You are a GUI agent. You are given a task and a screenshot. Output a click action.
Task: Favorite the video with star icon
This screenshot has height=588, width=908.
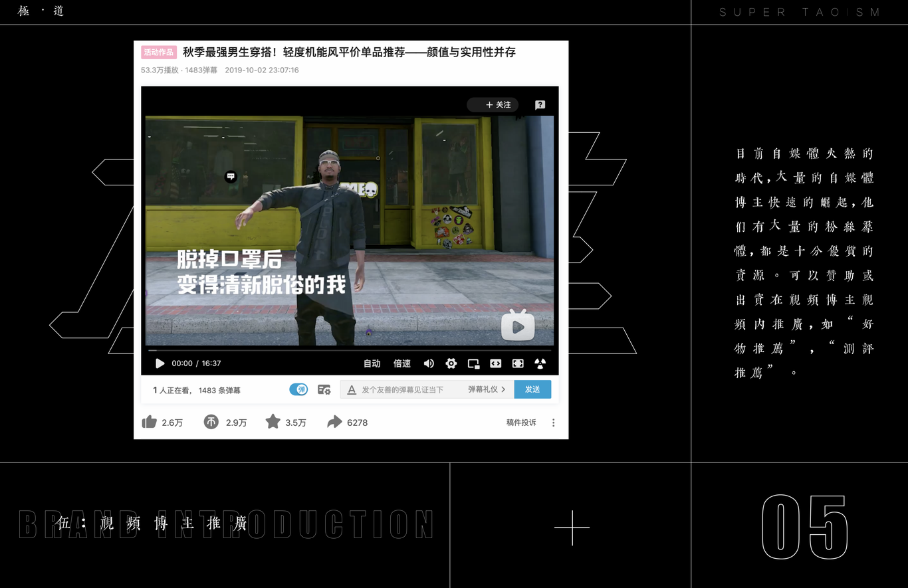point(273,422)
